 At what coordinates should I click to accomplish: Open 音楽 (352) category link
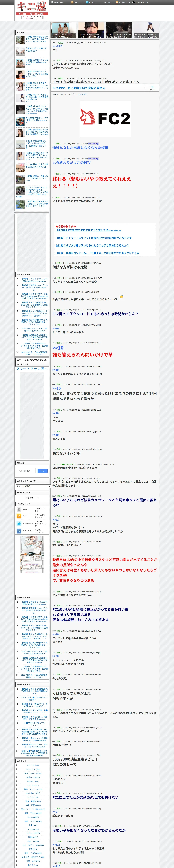[33, 825]
